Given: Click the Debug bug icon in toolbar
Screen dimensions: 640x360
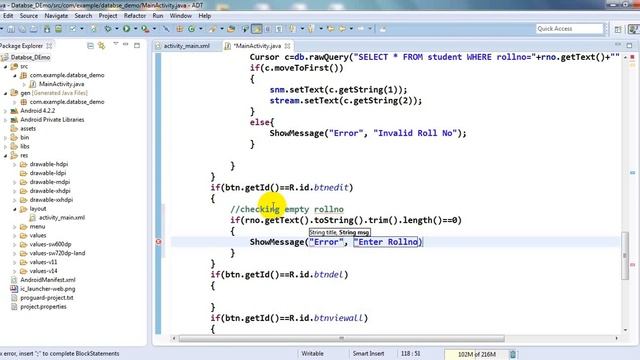Looking at the screenshot, I should coord(108,29).
